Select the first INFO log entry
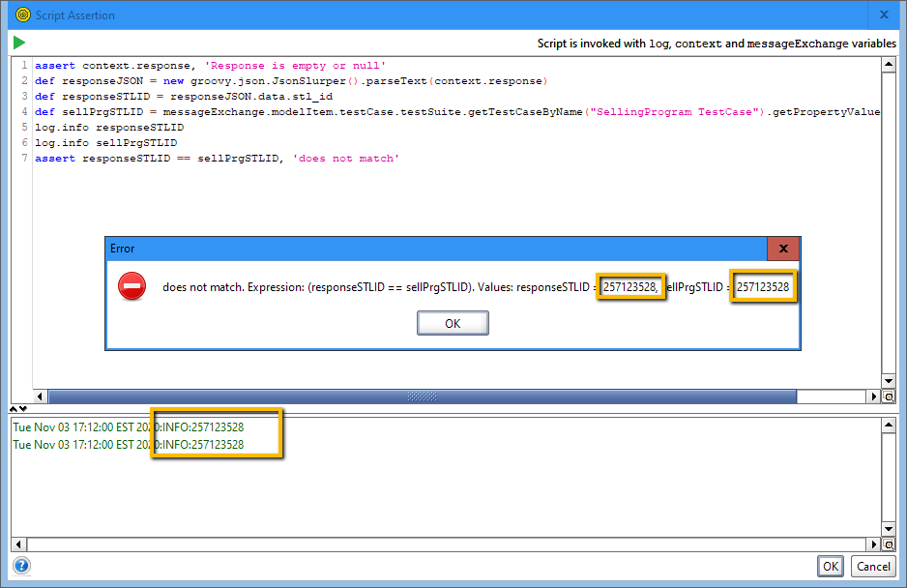This screenshot has width=907, height=588. click(x=128, y=426)
